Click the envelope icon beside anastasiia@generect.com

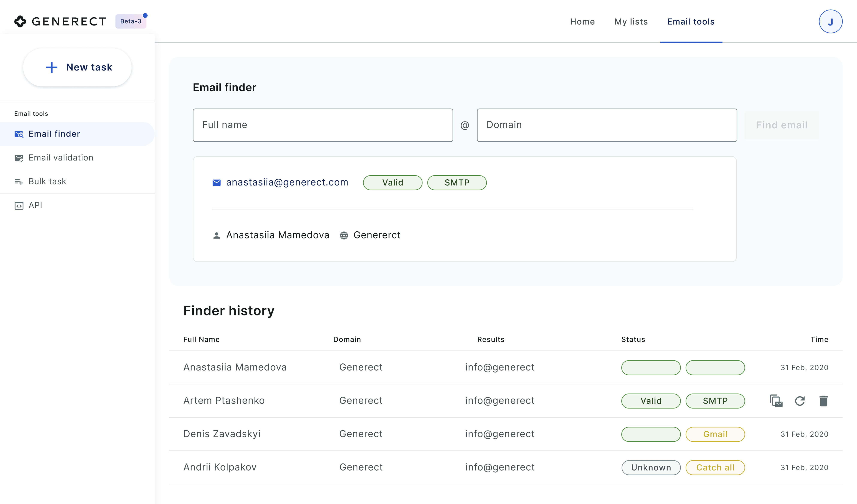pyautogui.click(x=217, y=183)
